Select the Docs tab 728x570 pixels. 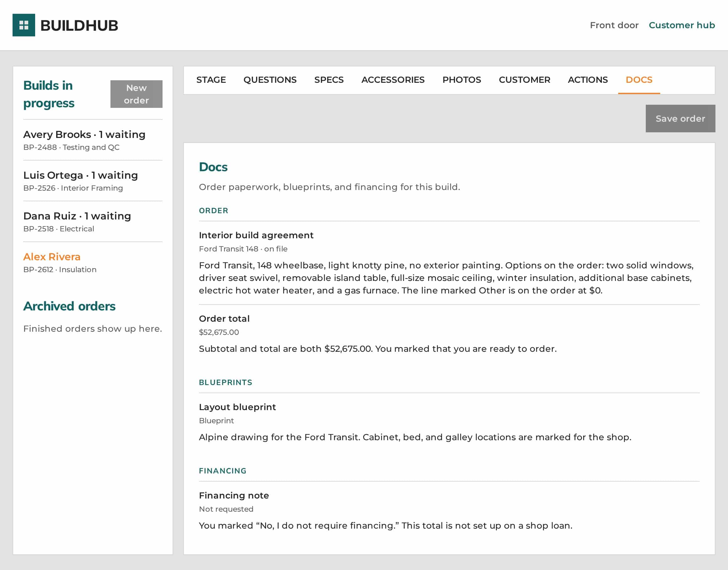[x=639, y=80]
